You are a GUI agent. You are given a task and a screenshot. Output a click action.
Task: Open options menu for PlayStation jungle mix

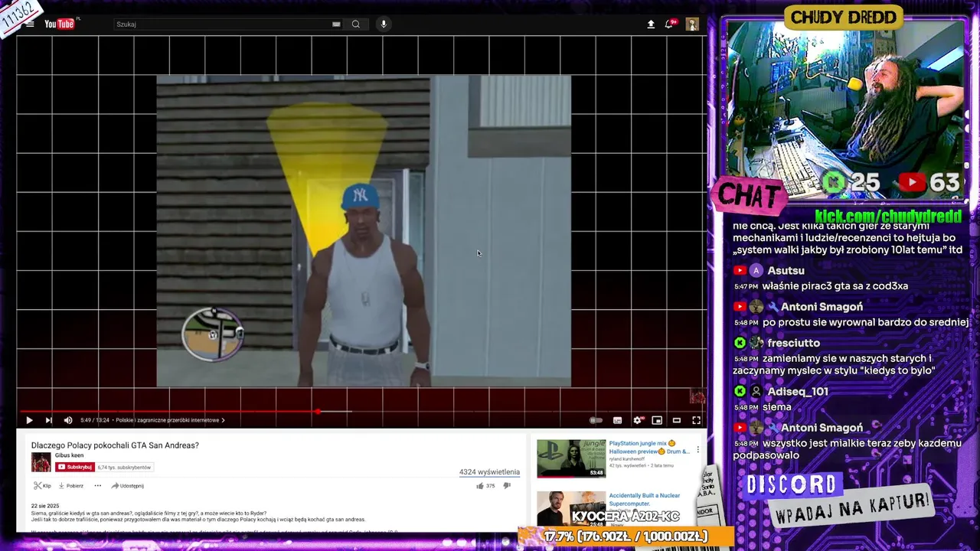pyautogui.click(x=697, y=449)
